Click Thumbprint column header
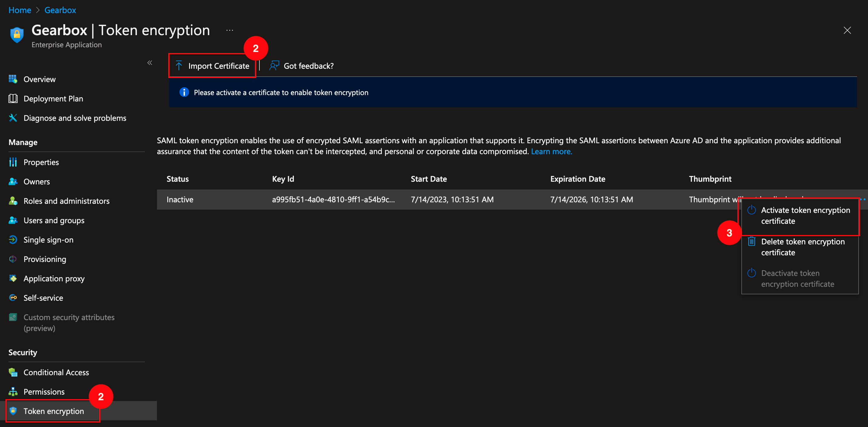868x427 pixels. [710, 179]
